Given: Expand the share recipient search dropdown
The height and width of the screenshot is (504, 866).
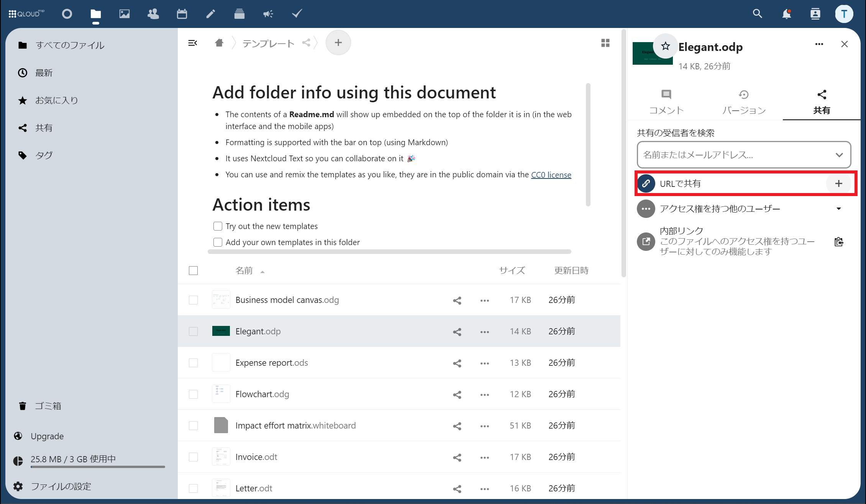Looking at the screenshot, I should pos(839,155).
